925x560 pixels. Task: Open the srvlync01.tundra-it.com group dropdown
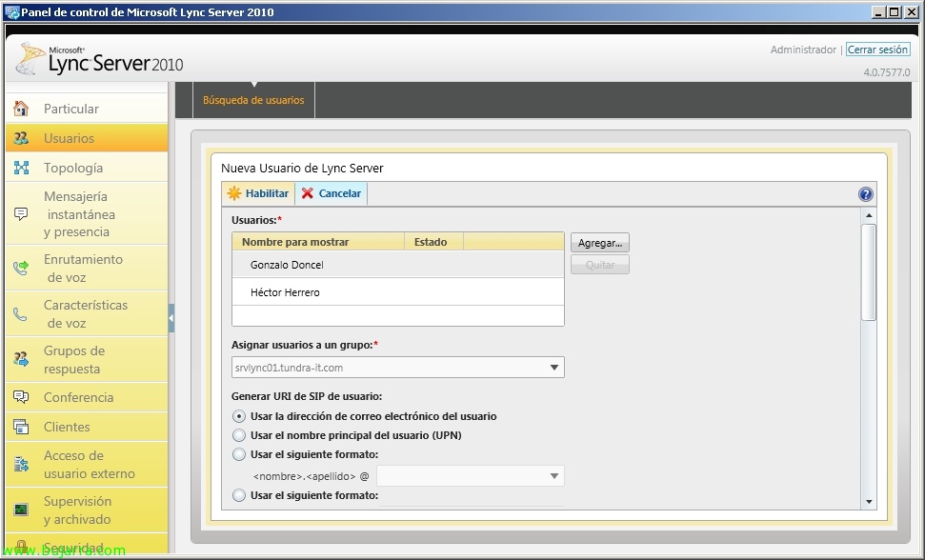[397, 368]
